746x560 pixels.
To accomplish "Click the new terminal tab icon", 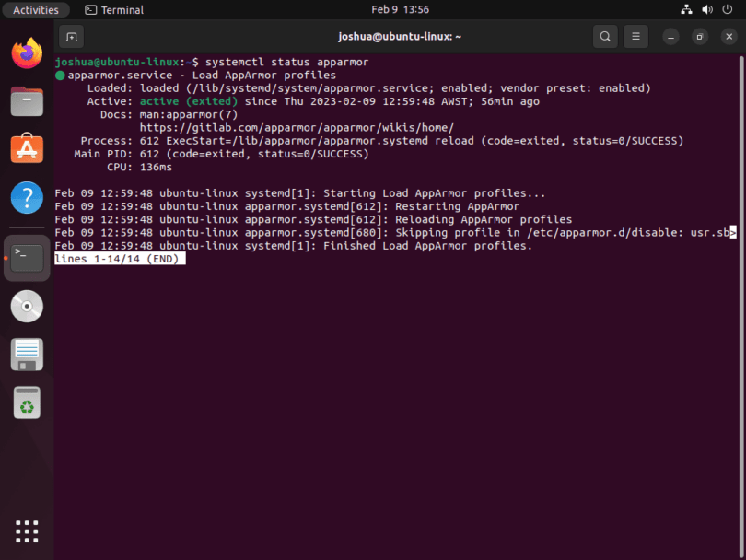I will pyautogui.click(x=71, y=37).
